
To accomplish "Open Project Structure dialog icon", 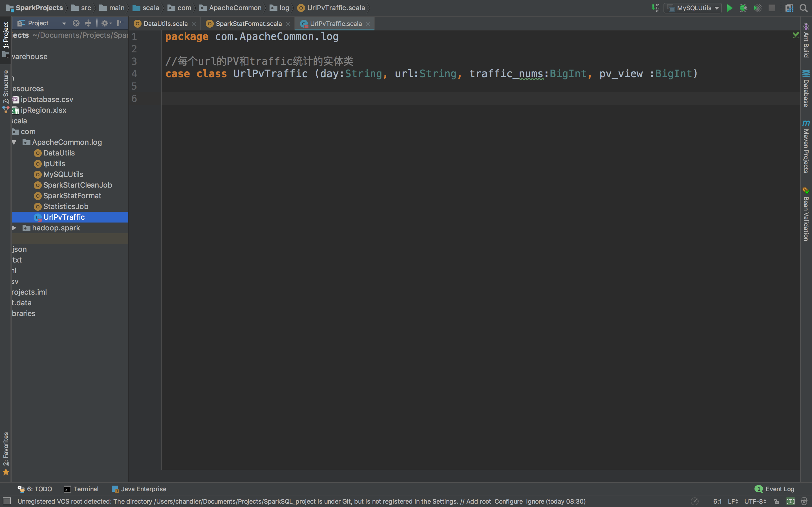I will (789, 8).
